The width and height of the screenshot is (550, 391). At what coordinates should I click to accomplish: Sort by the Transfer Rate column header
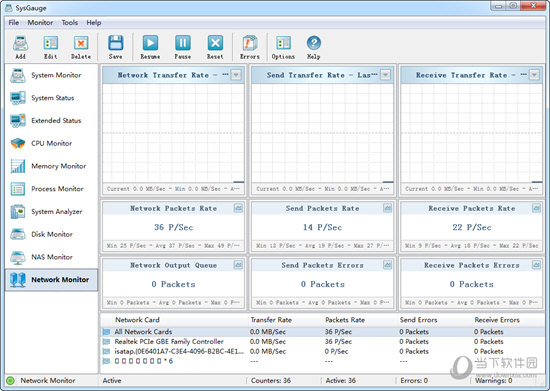tap(271, 320)
